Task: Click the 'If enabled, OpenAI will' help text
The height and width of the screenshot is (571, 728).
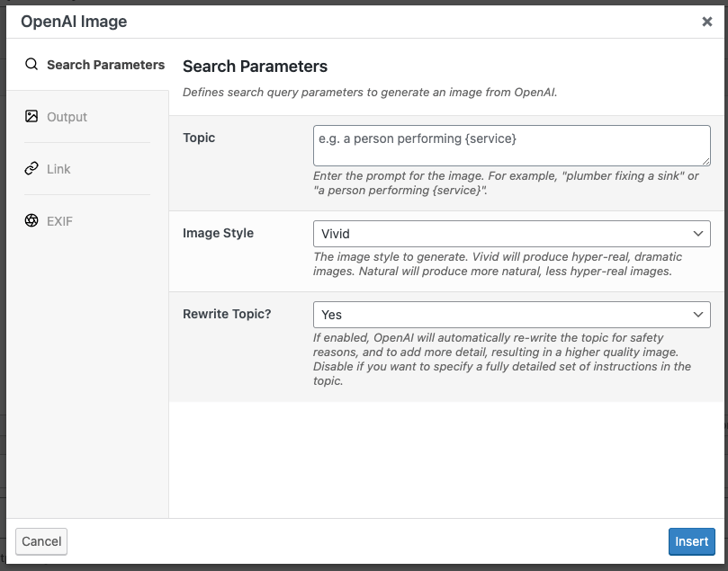Action: tap(502, 360)
